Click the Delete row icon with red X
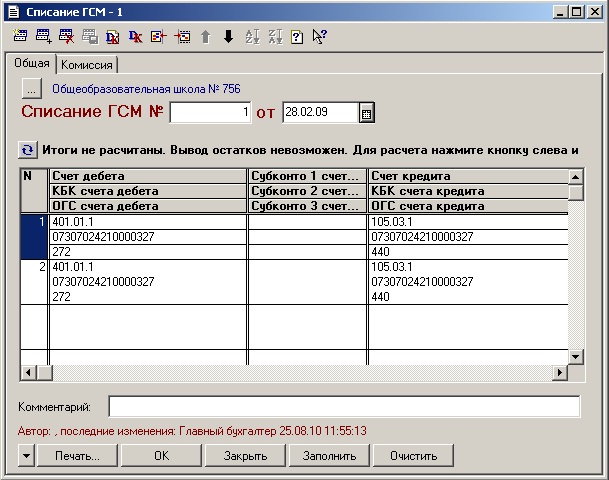This screenshot has width=609, height=480. point(66,36)
